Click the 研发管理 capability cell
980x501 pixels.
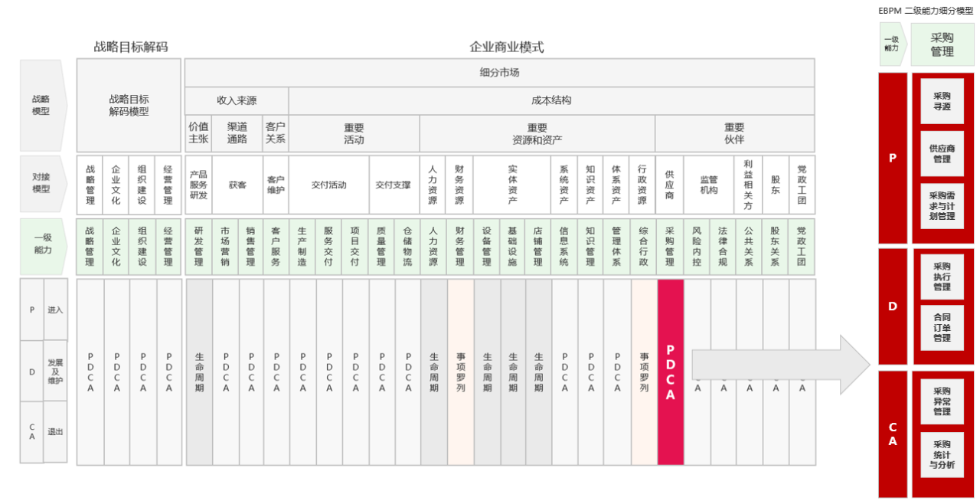click(x=198, y=247)
